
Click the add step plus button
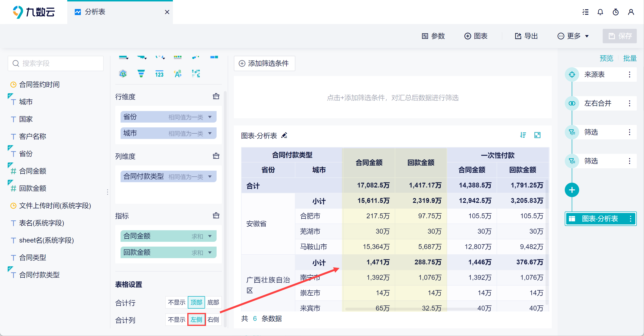(x=572, y=190)
